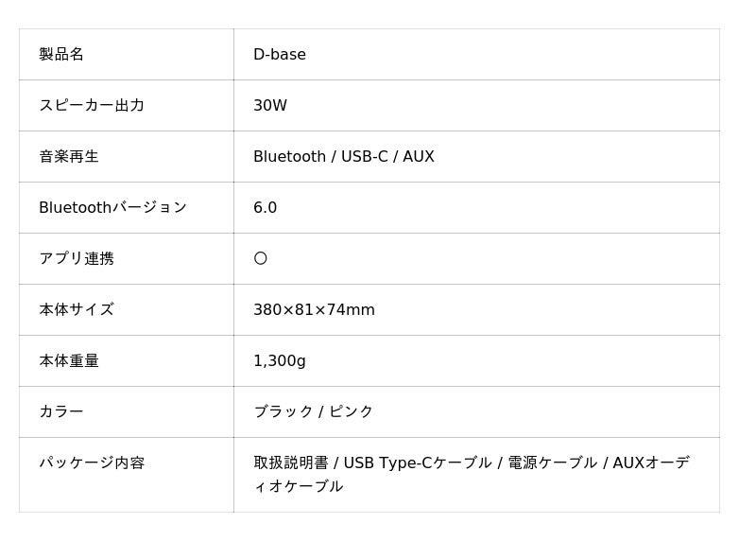
Task: Click the ブラック color text
Action: click(x=283, y=412)
